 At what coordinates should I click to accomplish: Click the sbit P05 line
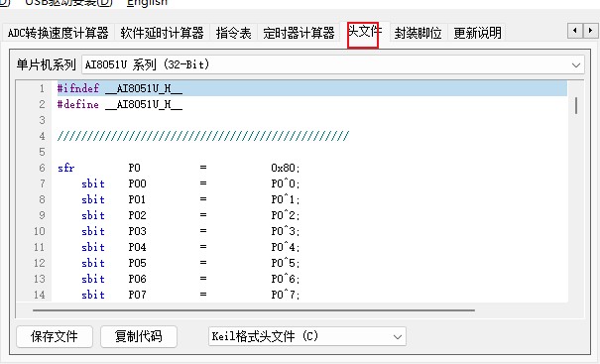tap(190, 263)
